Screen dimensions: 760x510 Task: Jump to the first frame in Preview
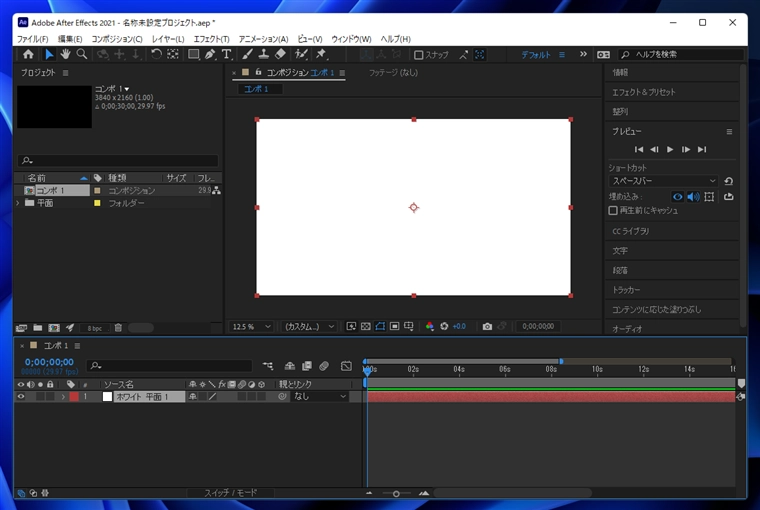pos(639,149)
